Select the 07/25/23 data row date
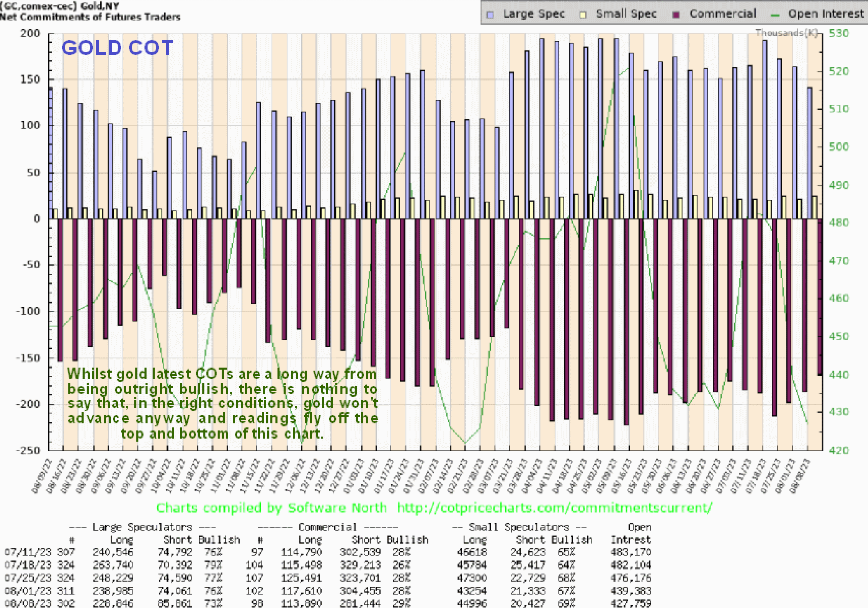 28,578
